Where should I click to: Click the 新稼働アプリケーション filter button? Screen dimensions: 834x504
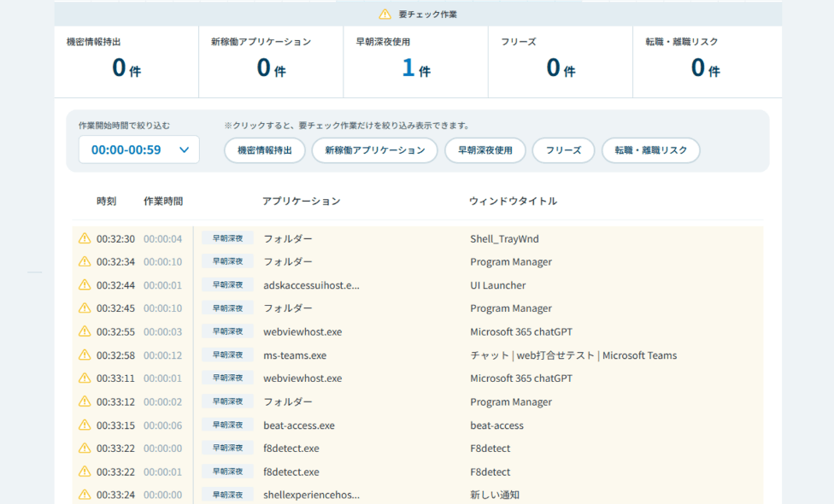coord(374,149)
